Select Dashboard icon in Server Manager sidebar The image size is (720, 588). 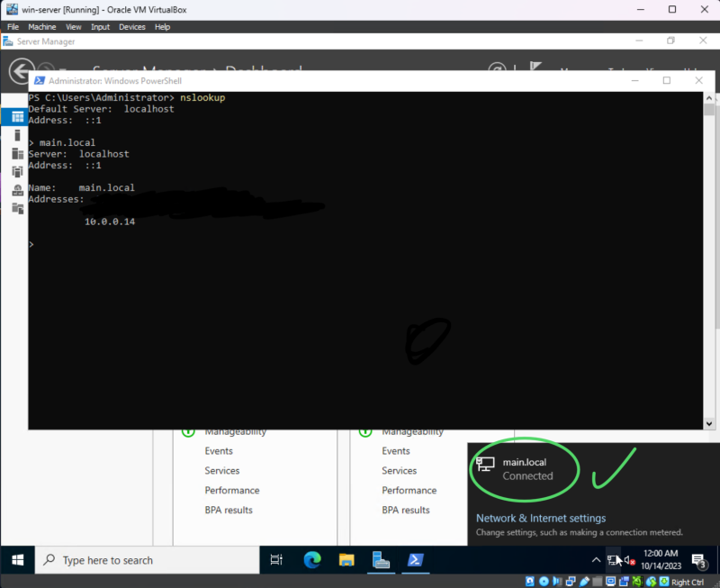17,117
